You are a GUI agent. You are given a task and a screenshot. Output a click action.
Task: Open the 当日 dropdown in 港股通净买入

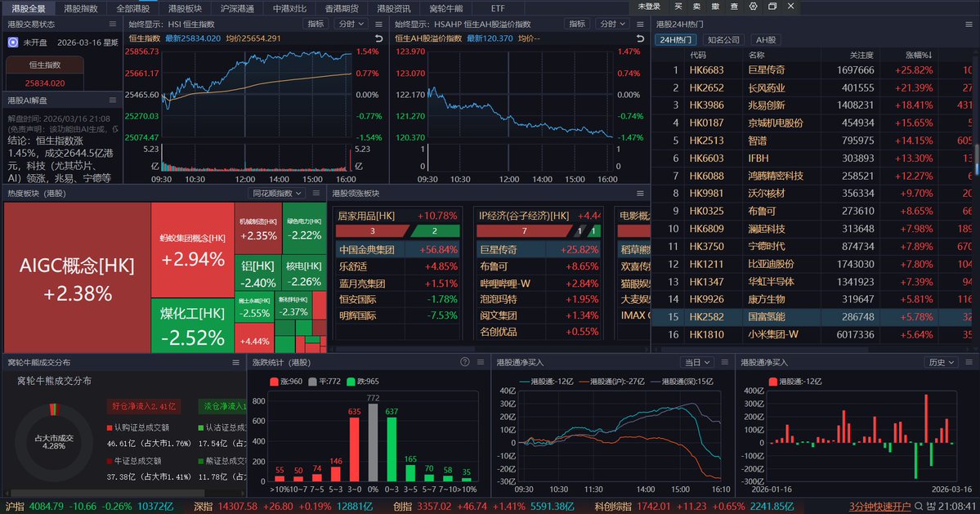[x=697, y=362]
